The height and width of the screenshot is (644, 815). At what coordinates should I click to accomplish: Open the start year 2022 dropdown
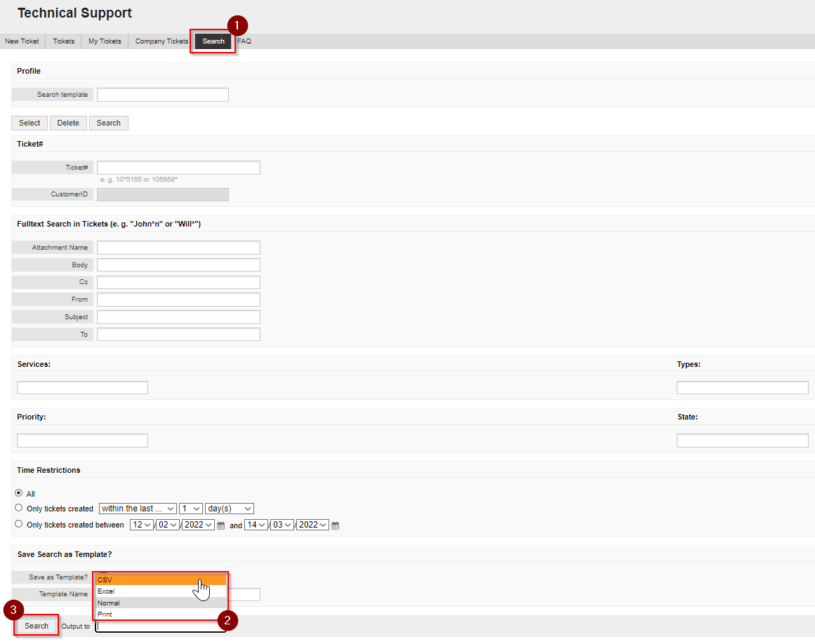tap(198, 525)
